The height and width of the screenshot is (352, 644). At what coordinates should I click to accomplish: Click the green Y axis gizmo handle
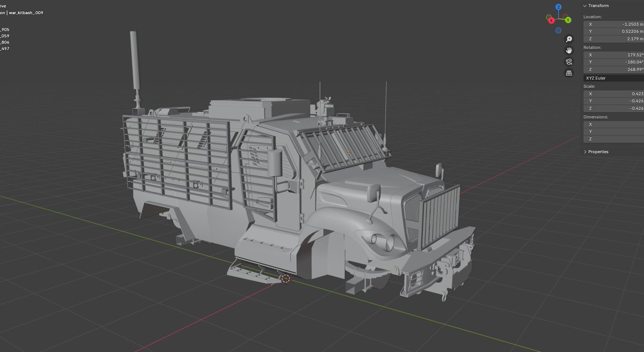point(568,20)
